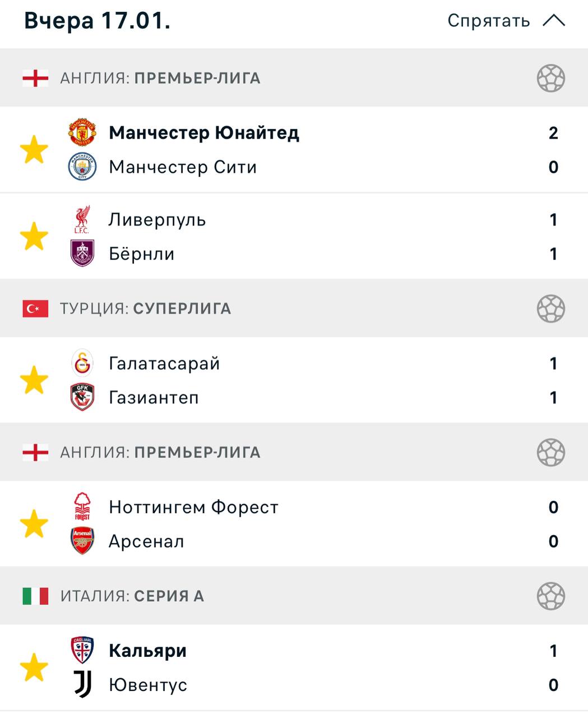Open the "Италия: Серия А" league header
This screenshot has width=588, height=718.
click(132, 596)
